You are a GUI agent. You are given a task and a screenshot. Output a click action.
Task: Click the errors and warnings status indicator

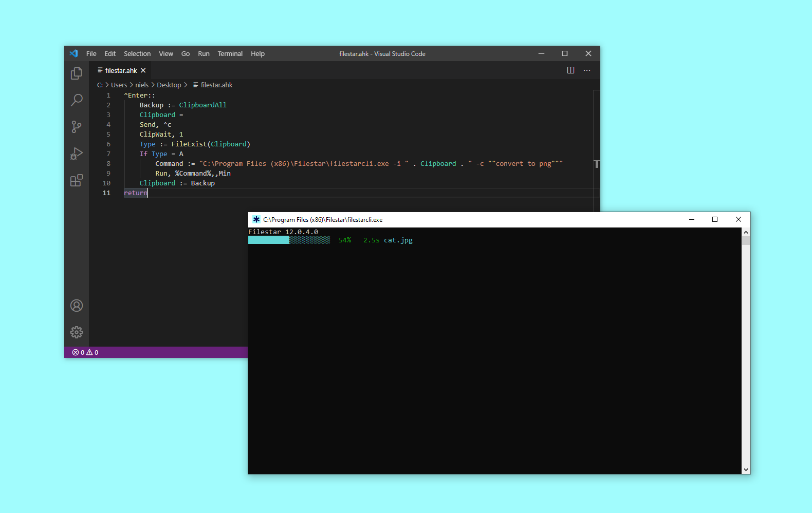(x=85, y=352)
